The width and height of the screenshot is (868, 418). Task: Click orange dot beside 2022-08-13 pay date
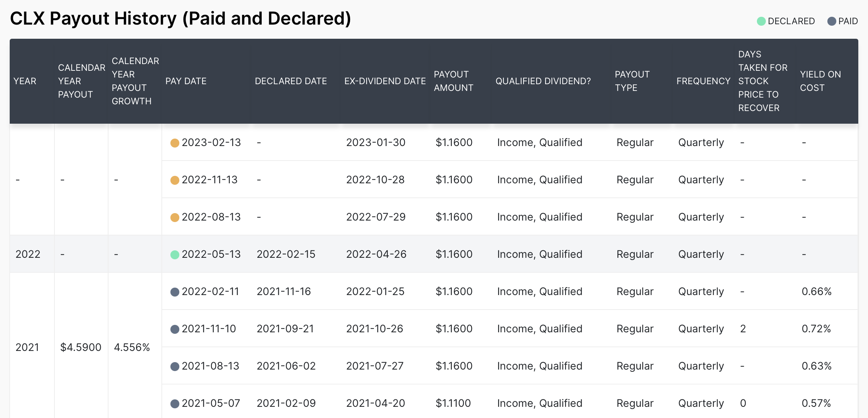coord(174,217)
